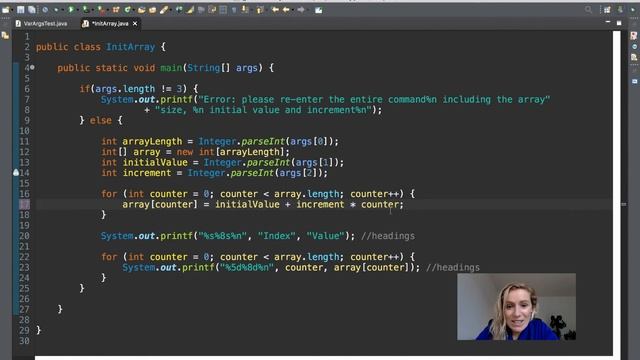Click the override marker at line 4
Image resolution: width=640 pixels, height=360 pixels.
pyautogui.click(x=32, y=68)
